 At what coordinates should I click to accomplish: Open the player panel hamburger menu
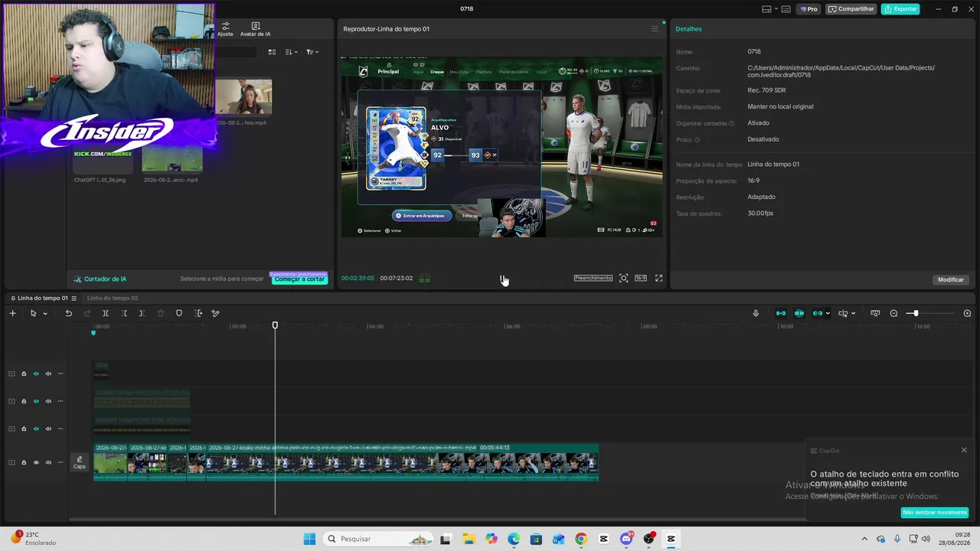655,29
